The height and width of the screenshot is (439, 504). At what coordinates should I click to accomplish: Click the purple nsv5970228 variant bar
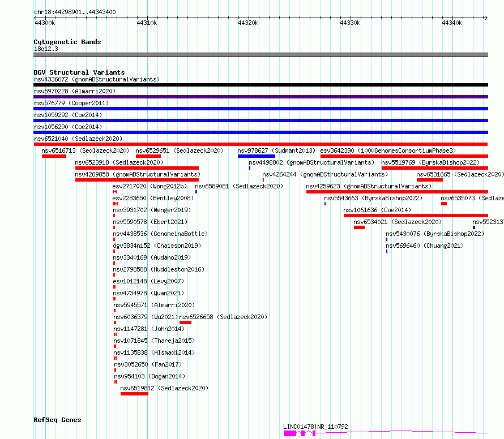[260, 97]
